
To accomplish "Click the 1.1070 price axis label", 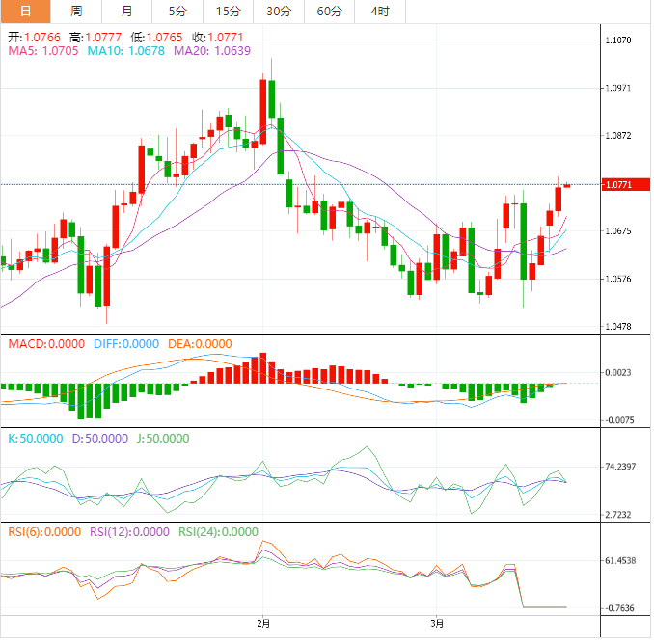I will [616, 40].
